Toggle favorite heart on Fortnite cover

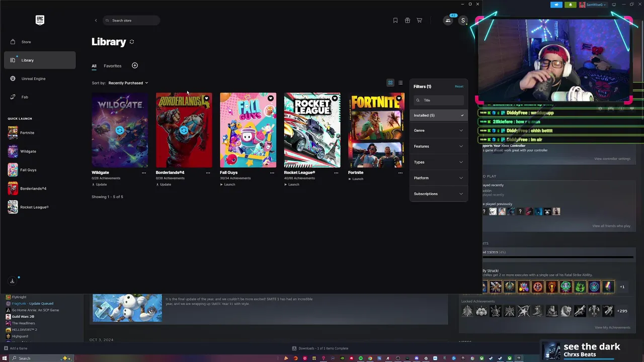pyautogui.click(x=398, y=99)
